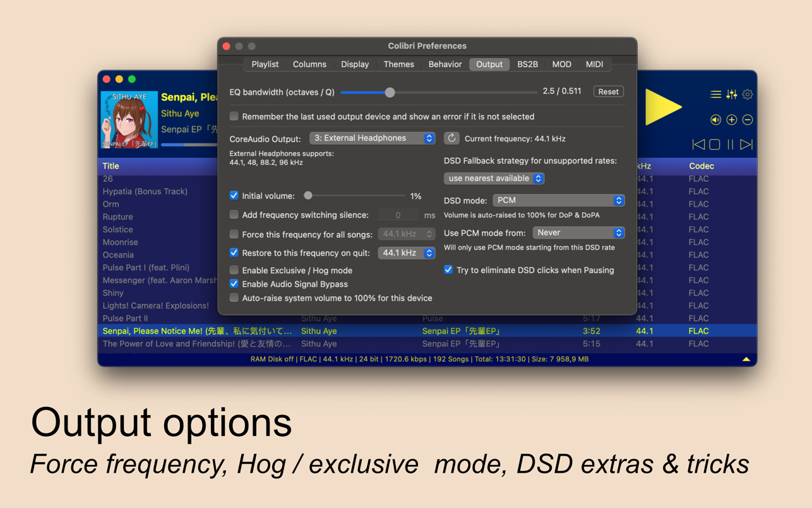
Task: Expand the Use PCM mode from dropdown
Action: (x=578, y=233)
